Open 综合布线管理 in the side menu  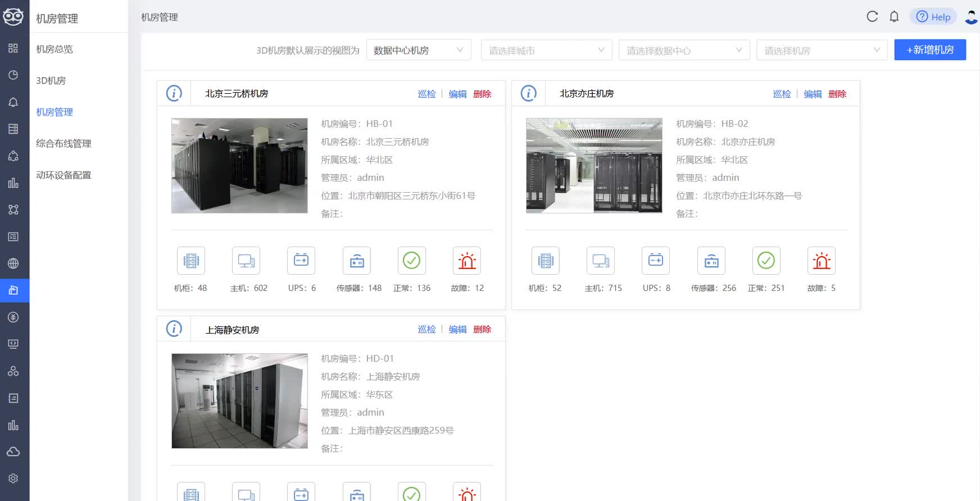tap(63, 144)
